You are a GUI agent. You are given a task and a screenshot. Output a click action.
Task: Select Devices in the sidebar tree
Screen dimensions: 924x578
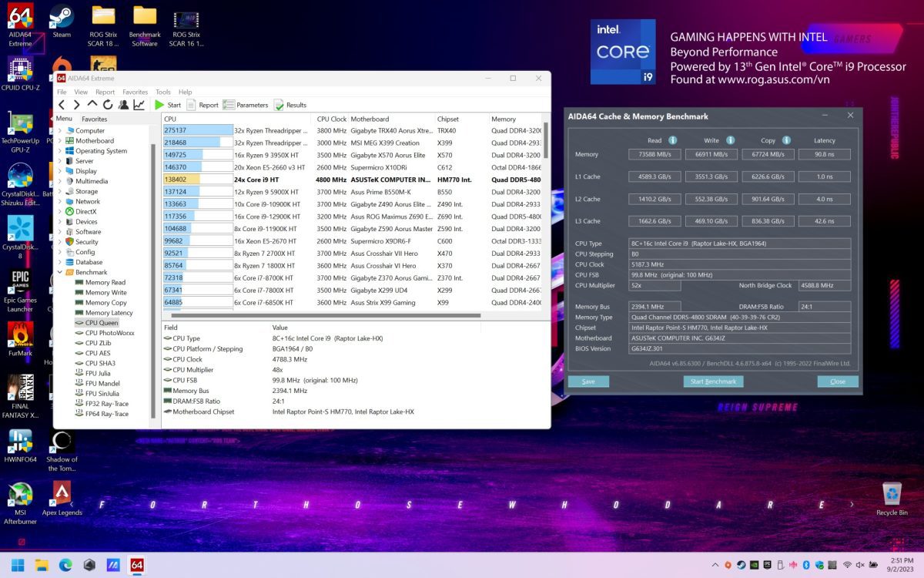point(81,221)
